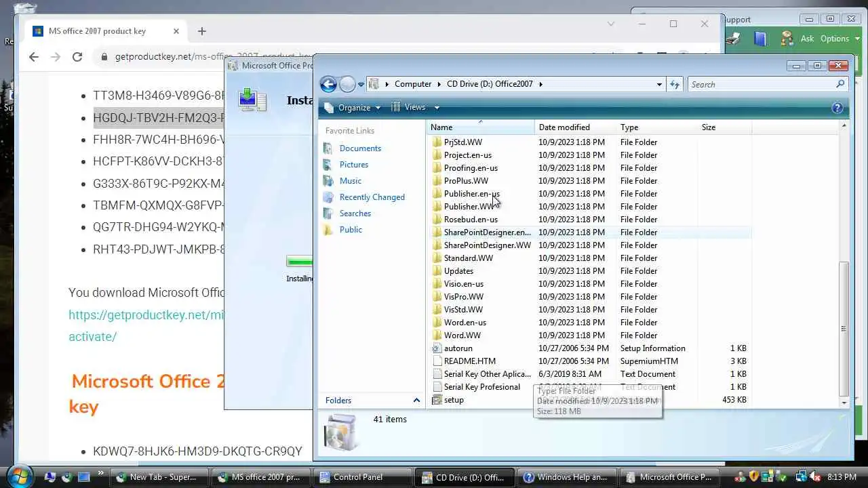This screenshot has height=488, width=868.
Task: Click the volume icon in system tray
Action: 815,476
